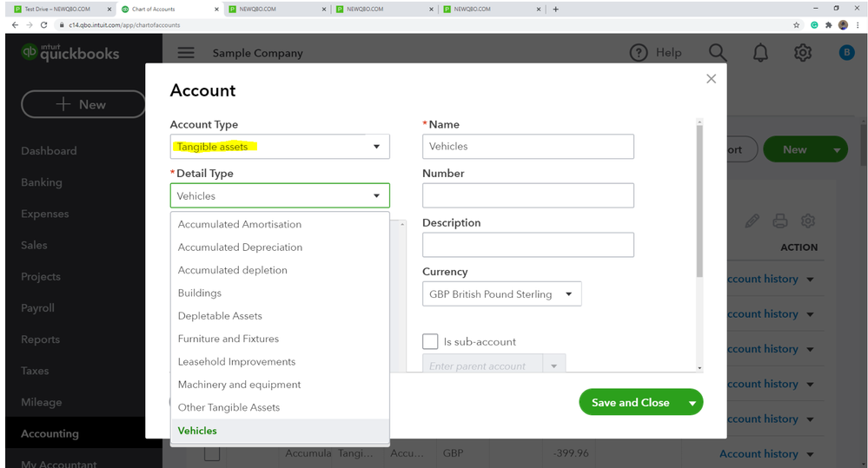Open the Save and Close arrow menu
The width and height of the screenshot is (868, 468).
click(692, 403)
